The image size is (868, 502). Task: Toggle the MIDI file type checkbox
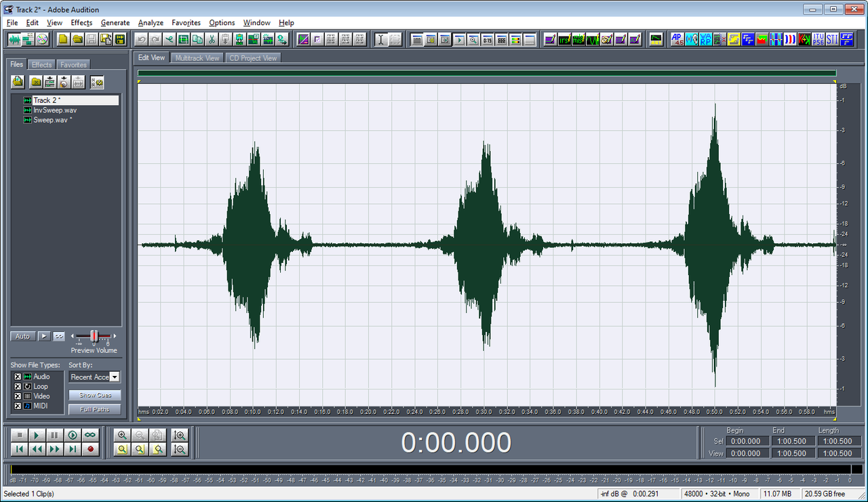[x=18, y=406]
